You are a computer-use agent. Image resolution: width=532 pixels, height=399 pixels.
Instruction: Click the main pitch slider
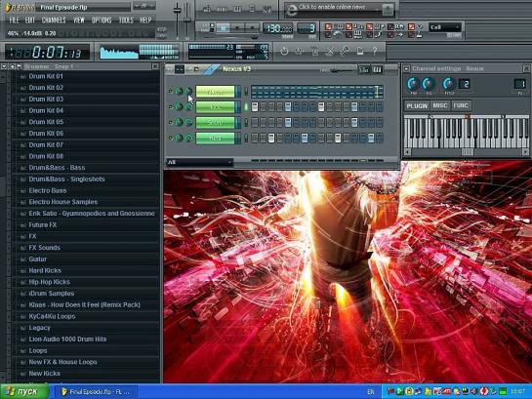[x=187, y=20]
